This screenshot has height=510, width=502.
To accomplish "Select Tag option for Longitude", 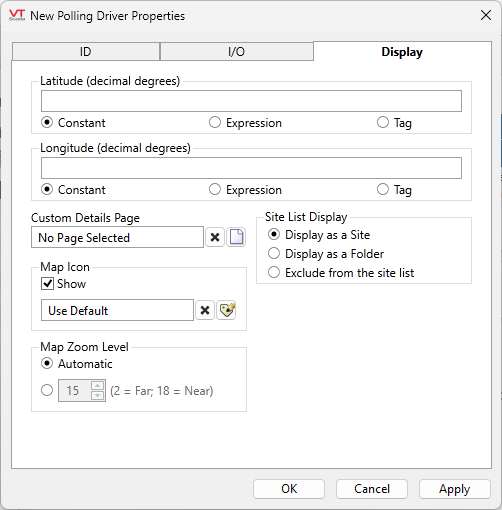I will 383,189.
